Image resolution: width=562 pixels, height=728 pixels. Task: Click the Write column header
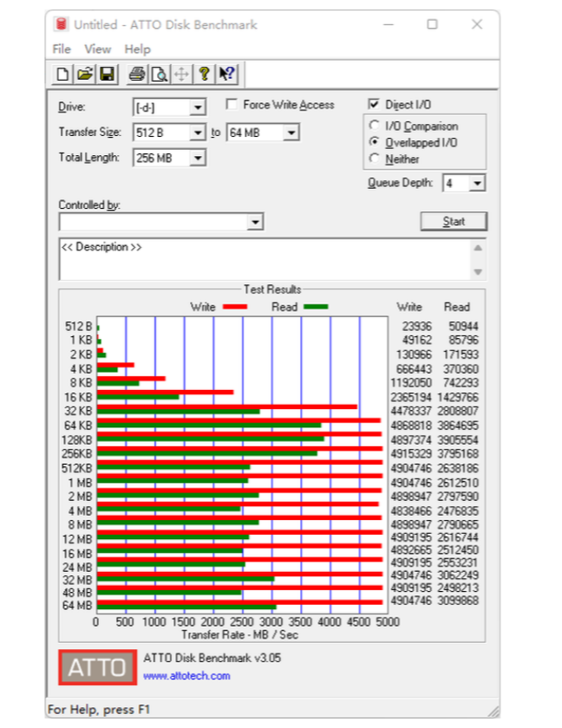point(409,307)
